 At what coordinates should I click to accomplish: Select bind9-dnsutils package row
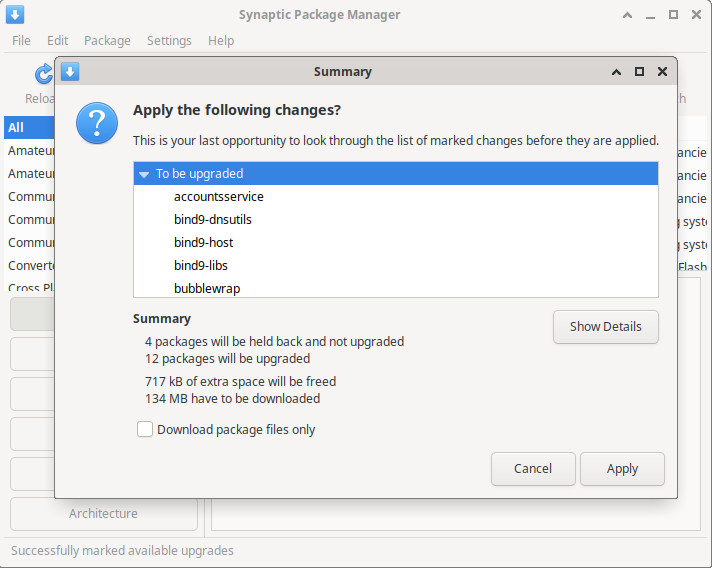[x=396, y=219]
